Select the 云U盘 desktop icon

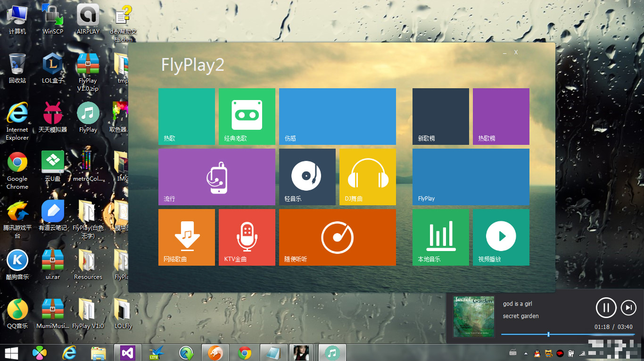(x=53, y=167)
